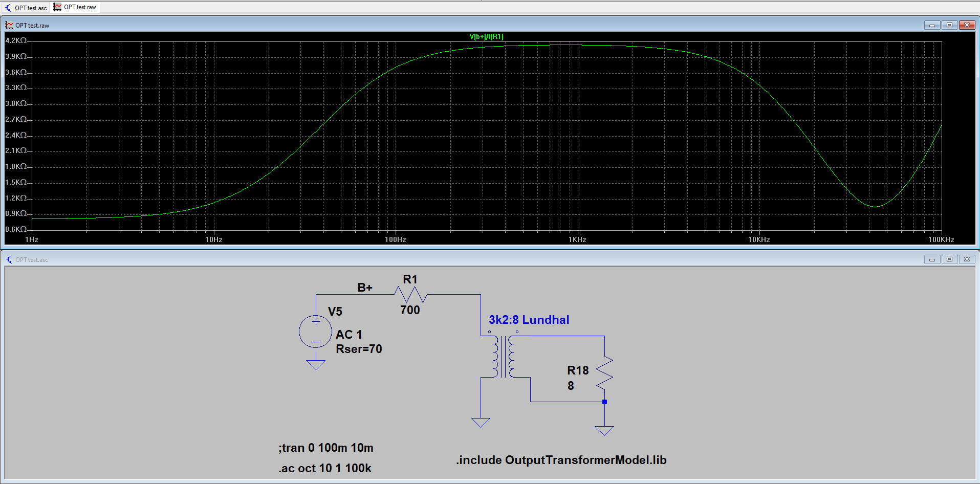The width and height of the screenshot is (980, 484).
Task: Click the Rser=70 parameter text
Action: pos(359,349)
